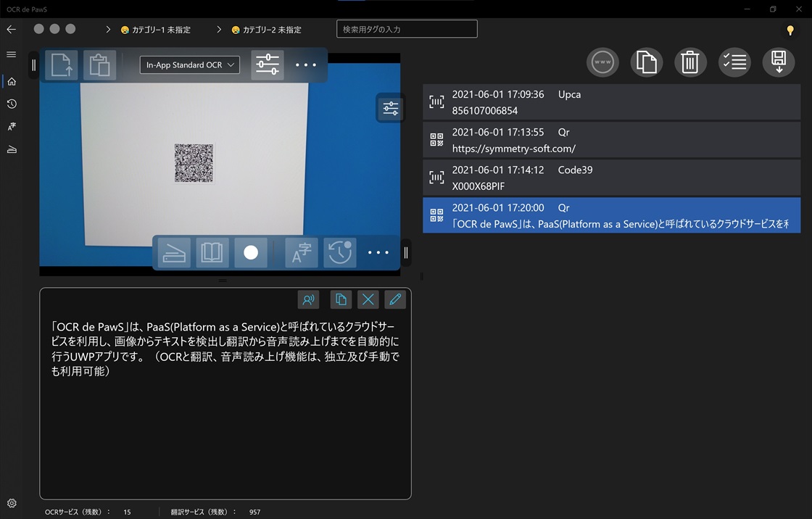Click 翻訳サービス（残数） status text

[203, 512]
